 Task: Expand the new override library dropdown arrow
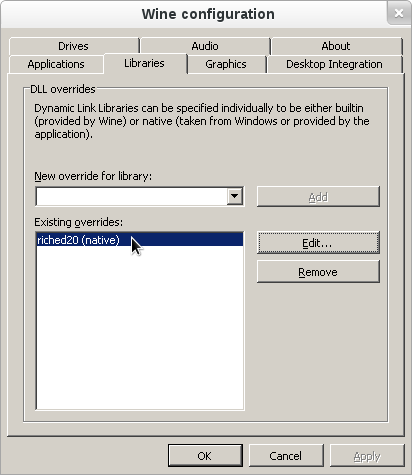[x=235, y=196]
